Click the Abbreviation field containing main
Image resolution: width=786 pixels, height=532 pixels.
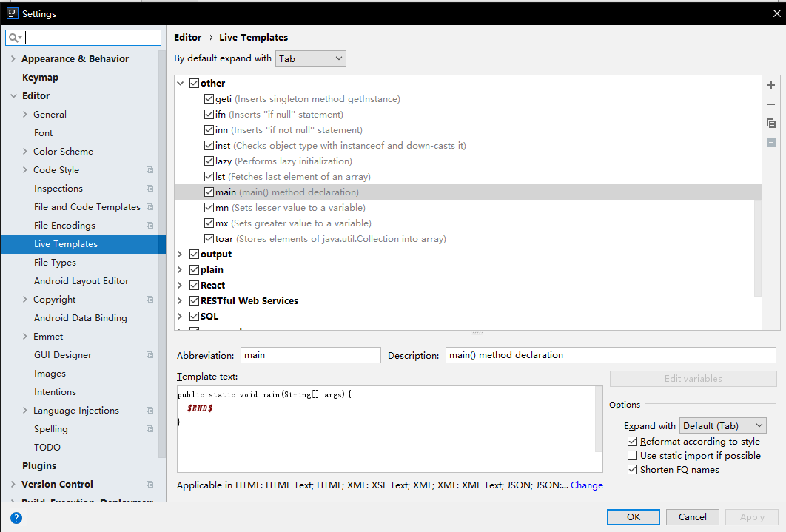311,355
